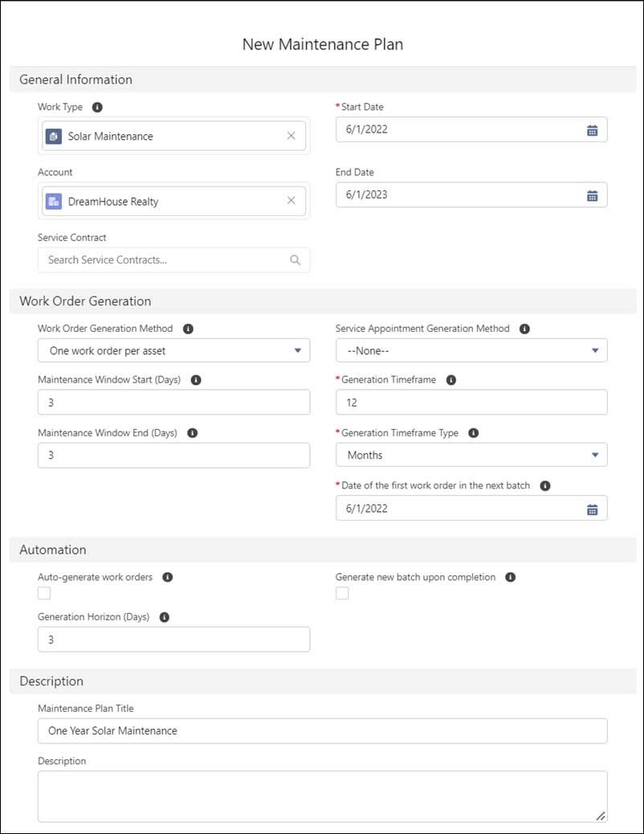Click the Service Contract search icon

296,260
